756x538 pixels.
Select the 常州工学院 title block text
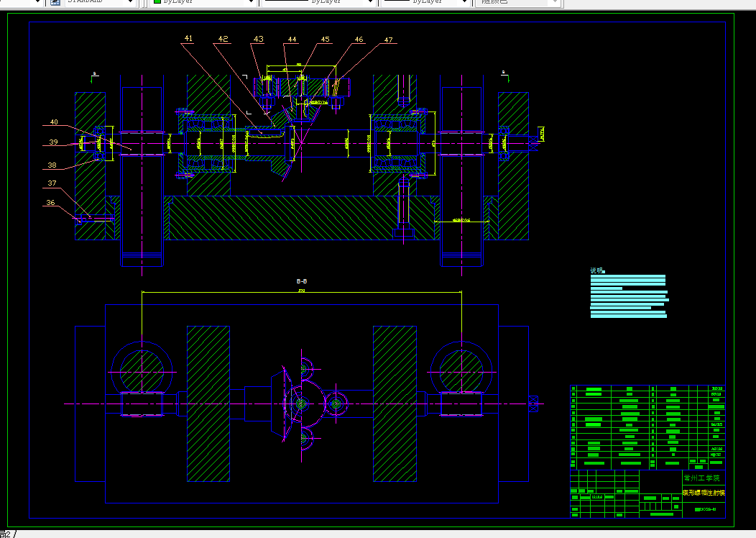pos(701,478)
